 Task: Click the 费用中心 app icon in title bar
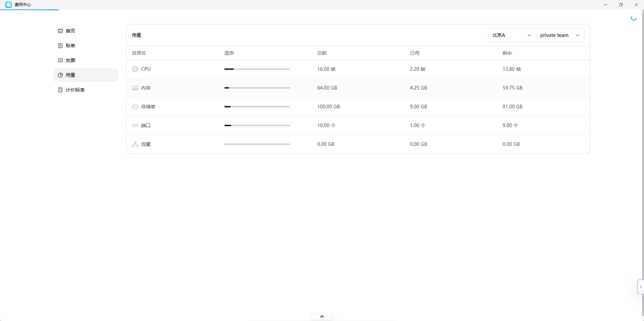pos(9,5)
